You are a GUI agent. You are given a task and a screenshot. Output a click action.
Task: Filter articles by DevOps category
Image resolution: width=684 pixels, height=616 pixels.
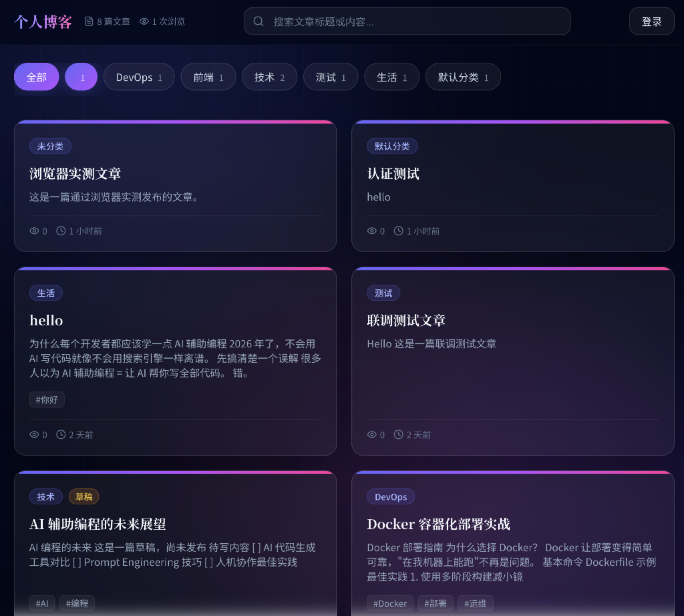(139, 77)
